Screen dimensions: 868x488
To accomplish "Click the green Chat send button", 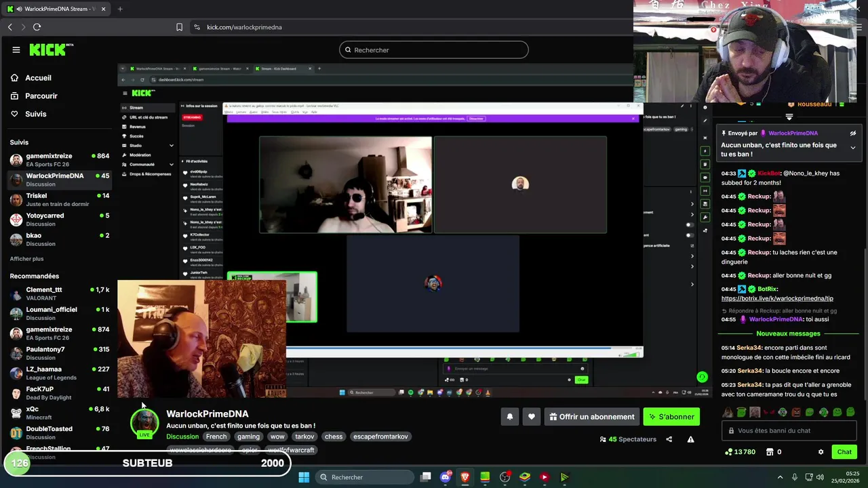I will (x=844, y=452).
